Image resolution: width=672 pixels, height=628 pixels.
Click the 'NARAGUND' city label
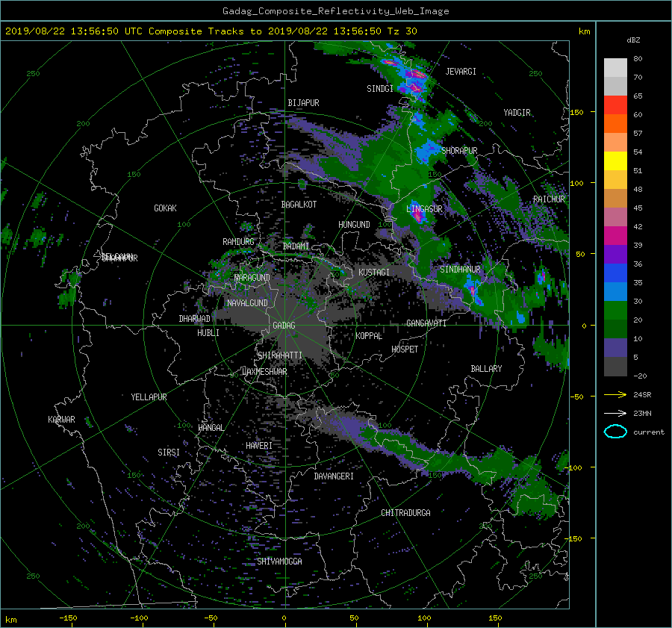(x=252, y=278)
